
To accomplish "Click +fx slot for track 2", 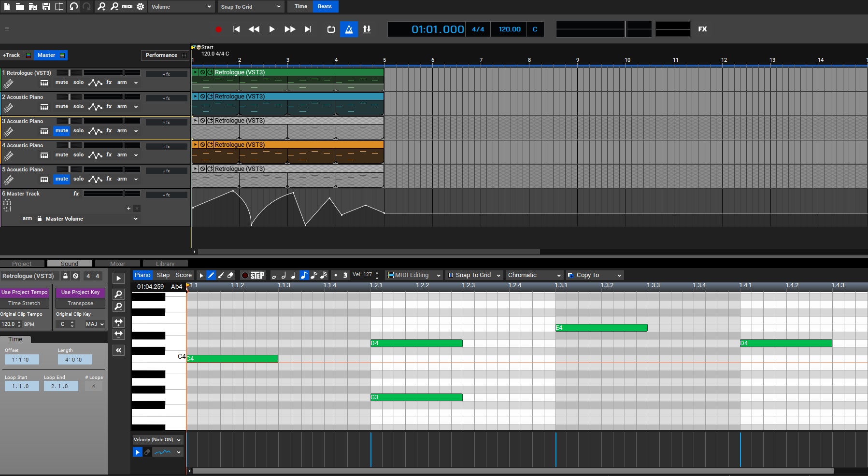I will (166, 98).
